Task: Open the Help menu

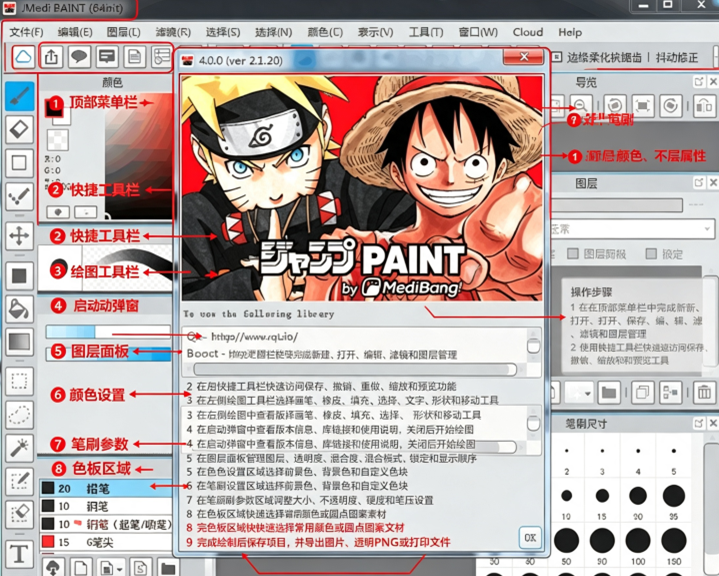Action: click(x=570, y=32)
